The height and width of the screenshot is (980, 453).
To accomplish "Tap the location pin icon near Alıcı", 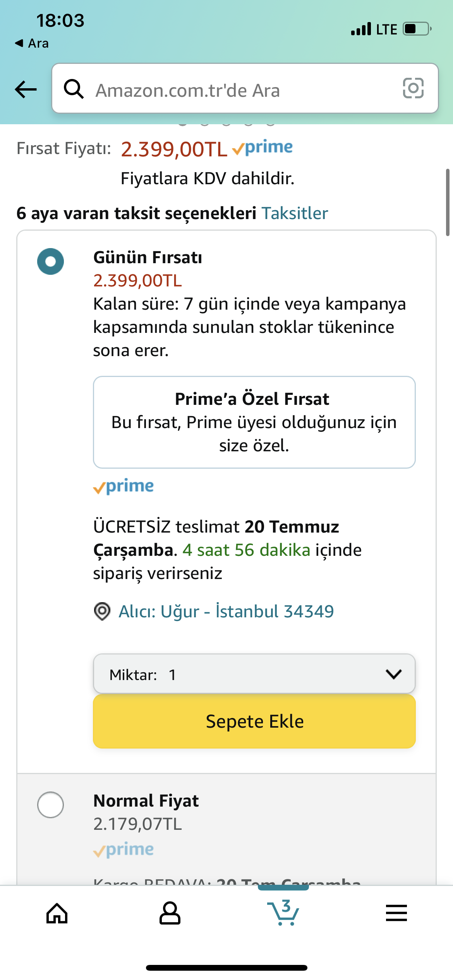I will 102,612.
